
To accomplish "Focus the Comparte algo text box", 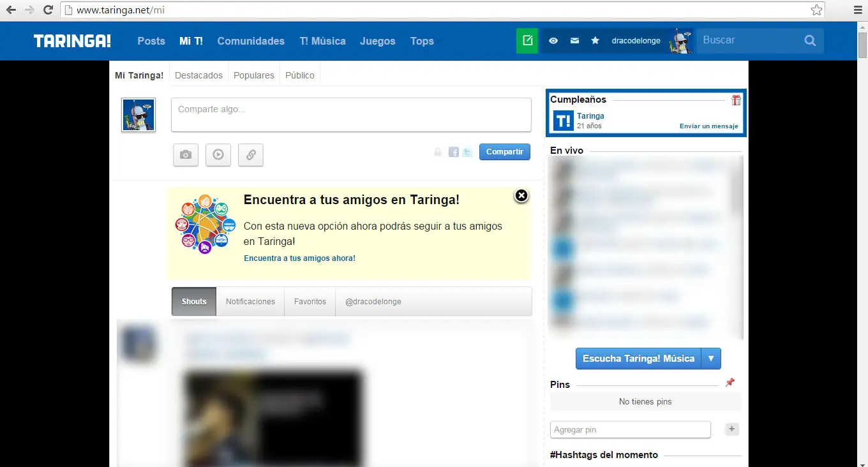I will pos(351,115).
